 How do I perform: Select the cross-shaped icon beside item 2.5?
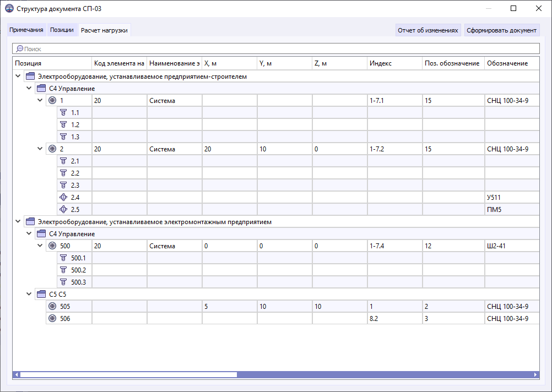(x=62, y=209)
